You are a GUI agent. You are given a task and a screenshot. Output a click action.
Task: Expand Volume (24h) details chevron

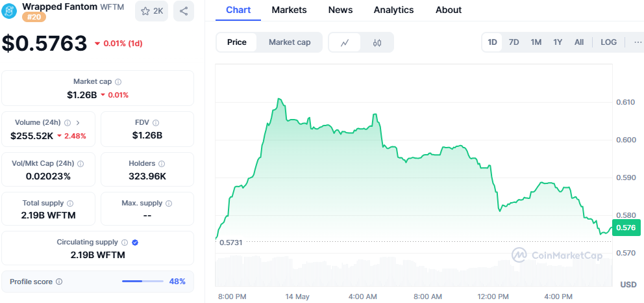coord(78,122)
